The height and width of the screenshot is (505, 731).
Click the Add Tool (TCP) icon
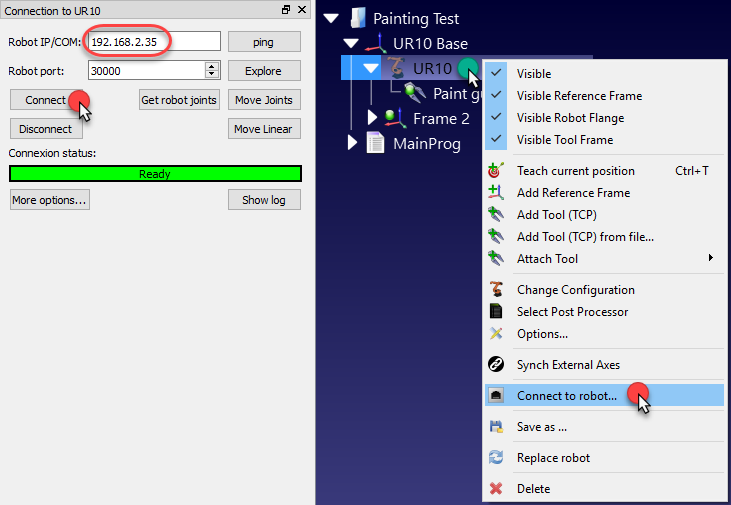click(x=495, y=215)
